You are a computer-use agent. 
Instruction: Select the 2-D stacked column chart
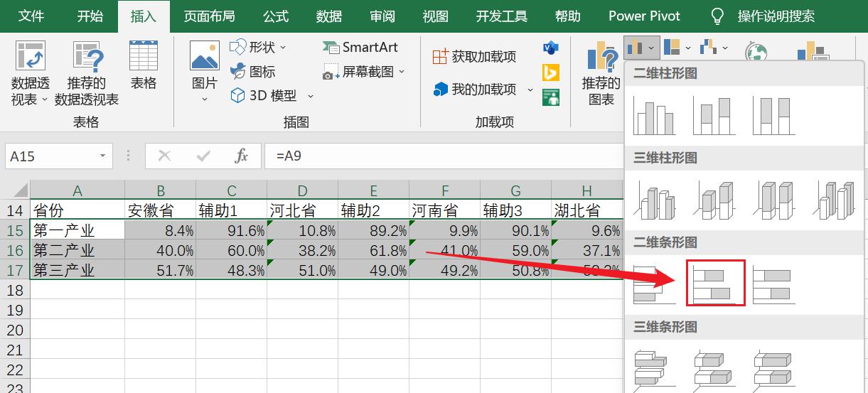coord(714,115)
